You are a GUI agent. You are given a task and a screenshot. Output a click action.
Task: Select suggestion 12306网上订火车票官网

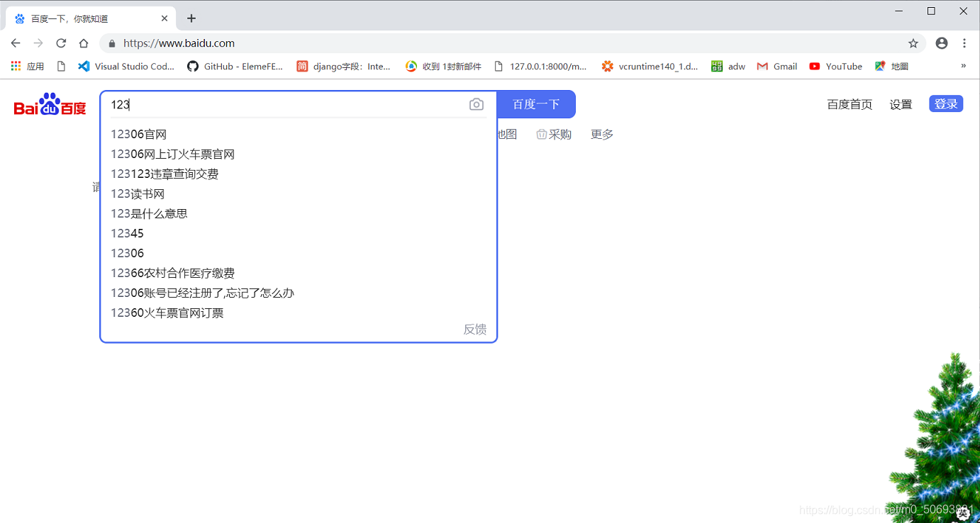(x=298, y=154)
